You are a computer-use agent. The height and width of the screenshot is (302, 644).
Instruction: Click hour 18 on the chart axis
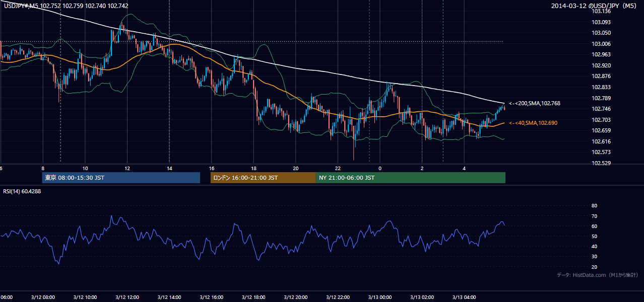tap(253, 168)
